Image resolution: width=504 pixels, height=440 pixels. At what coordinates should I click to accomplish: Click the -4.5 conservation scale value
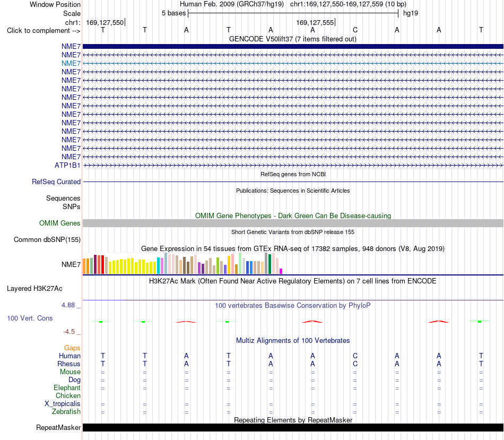[69, 332]
